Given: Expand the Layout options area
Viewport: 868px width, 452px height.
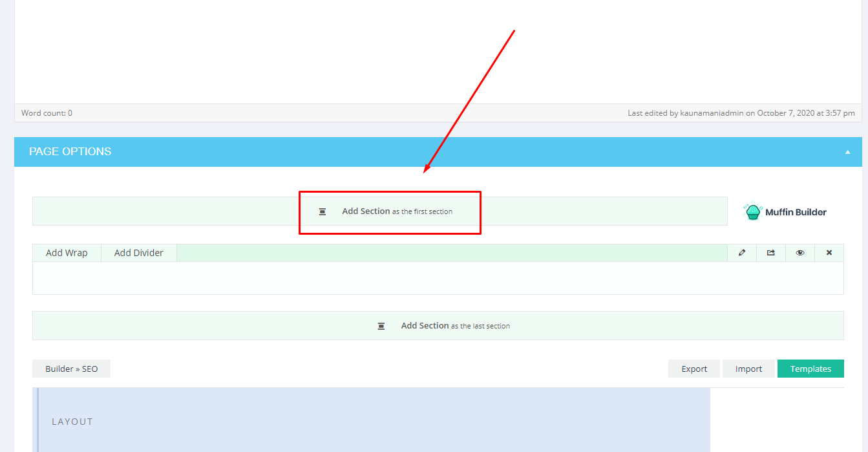Looking at the screenshot, I should [x=72, y=421].
